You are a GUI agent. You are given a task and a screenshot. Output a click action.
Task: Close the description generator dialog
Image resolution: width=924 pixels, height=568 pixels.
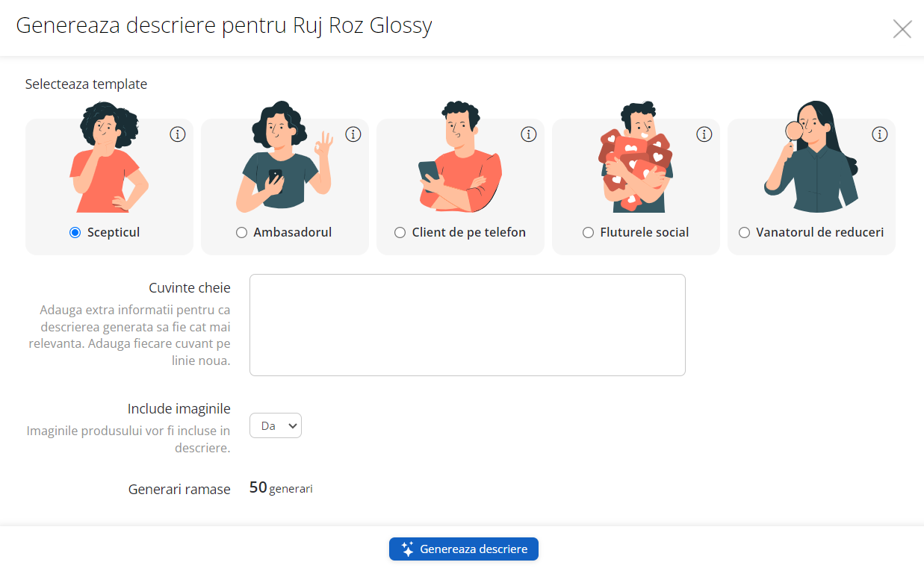pyautogui.click(x=902, y=29)
